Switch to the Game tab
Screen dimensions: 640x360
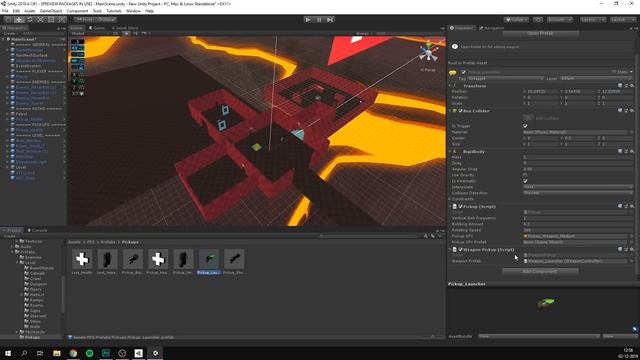tap(97, 28)
